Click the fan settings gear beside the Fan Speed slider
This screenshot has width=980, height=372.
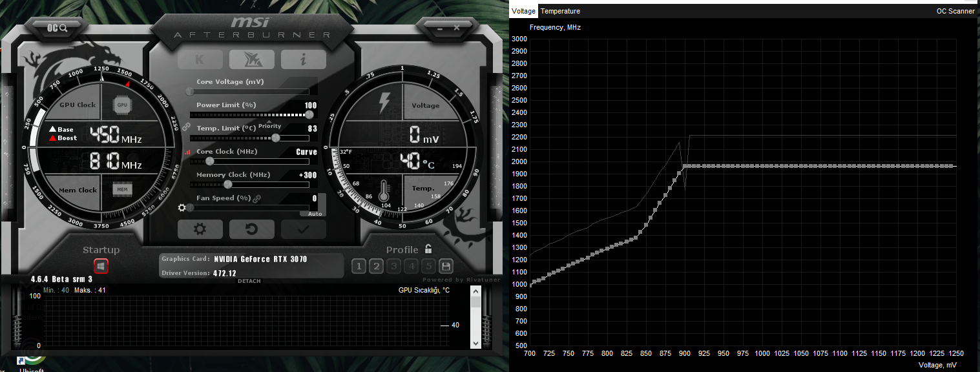pos(182,208)
